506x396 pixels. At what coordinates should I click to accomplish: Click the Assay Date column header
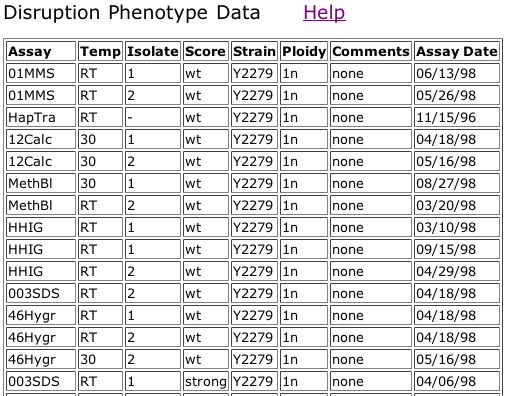coord(457,51)
